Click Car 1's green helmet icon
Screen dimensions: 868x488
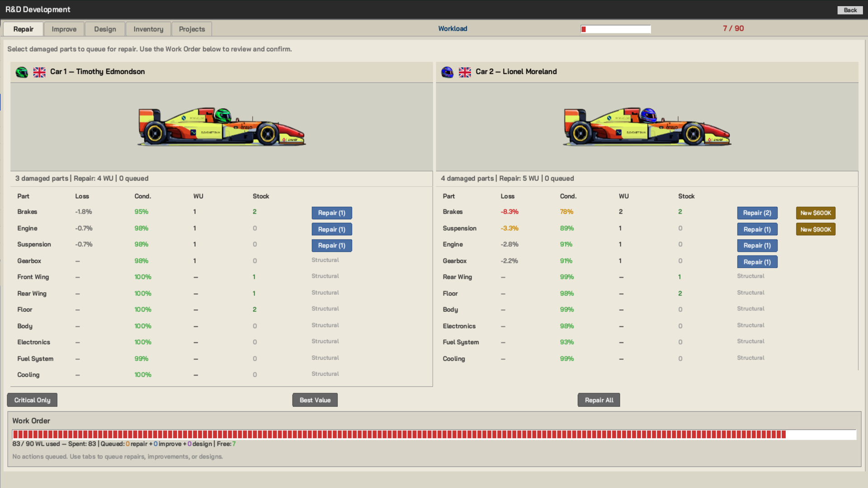(22, 72)
